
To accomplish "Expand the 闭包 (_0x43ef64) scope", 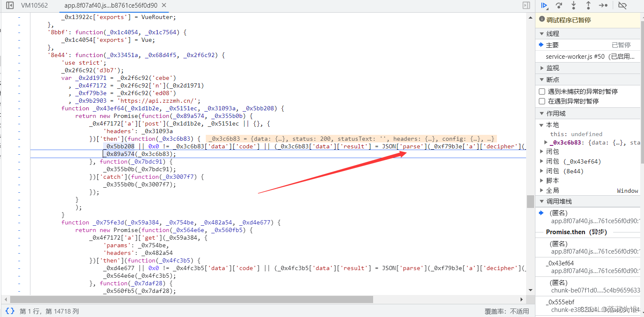I will click(542, 161).
